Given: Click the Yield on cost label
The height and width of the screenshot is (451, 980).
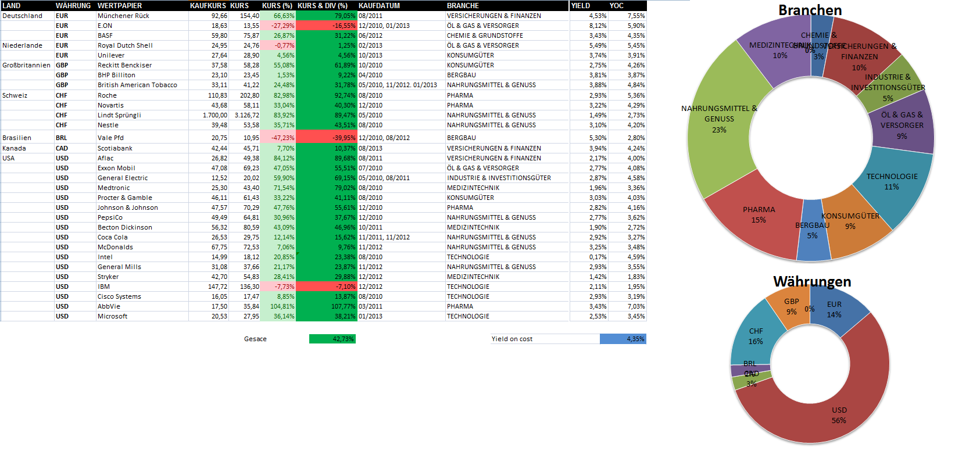Looking at the screenshot, I should 512,339.
